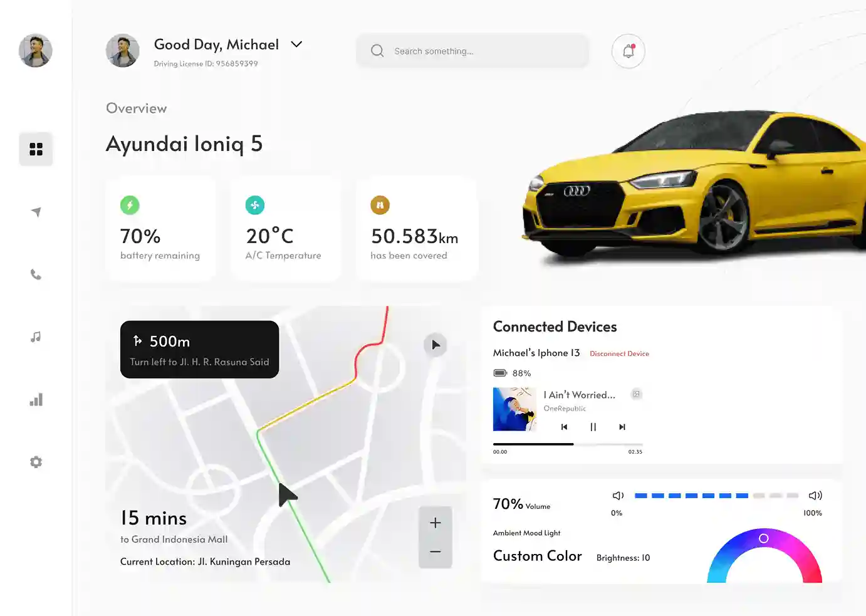Image resolution: width=866 pixels, height=616 pixels.
Task: Open the navigation arrow icon in sidebar
Action: click(36, 212)
